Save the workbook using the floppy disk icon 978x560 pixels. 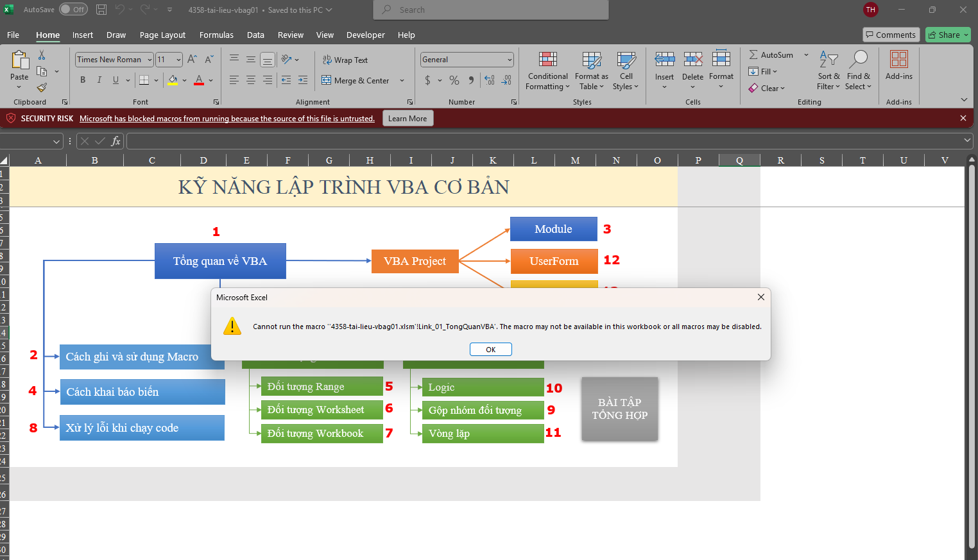(x=101, y=10)
